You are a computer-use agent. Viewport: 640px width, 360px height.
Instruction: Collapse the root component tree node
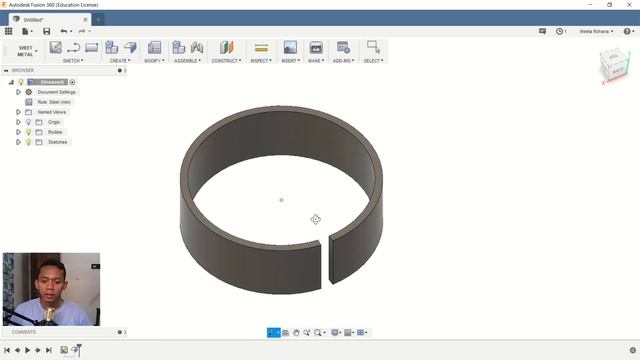coord(11,82)
